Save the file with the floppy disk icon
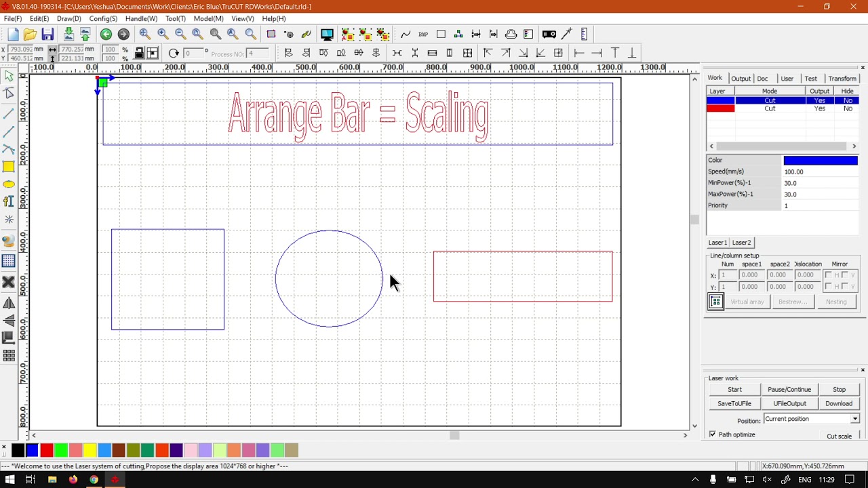 coord(47,35)
